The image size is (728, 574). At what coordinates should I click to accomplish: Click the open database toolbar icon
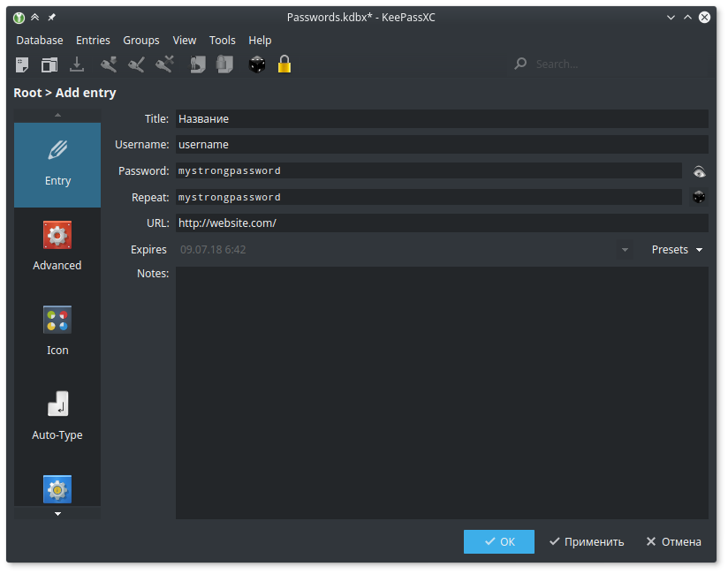49,64
